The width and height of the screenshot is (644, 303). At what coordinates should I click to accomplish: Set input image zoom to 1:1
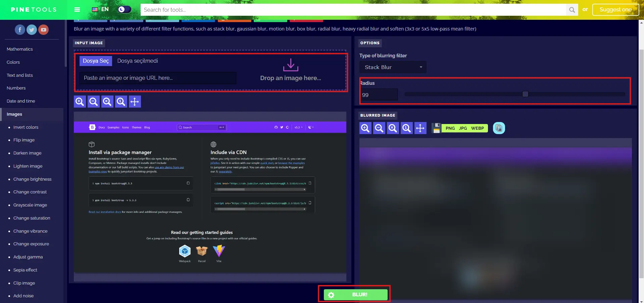point(121,102)
